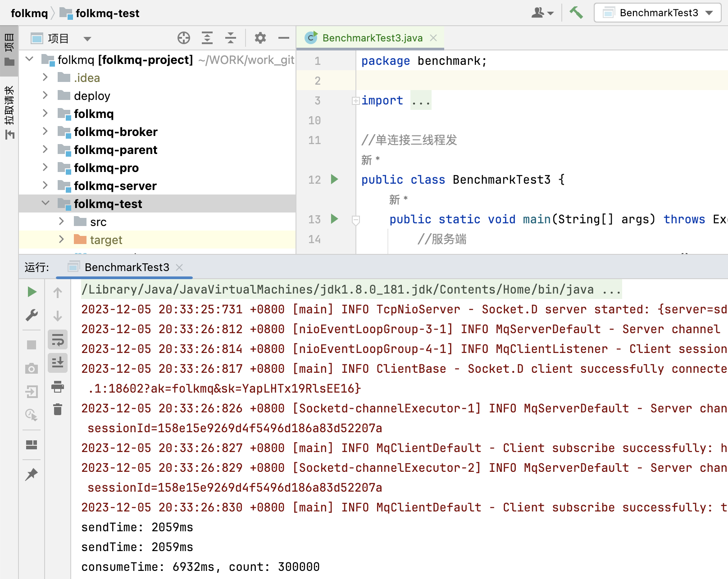Click the run gutter icon for class BenchmarkTest3
This screenshot has width=728, height=579.
point(334,179)
